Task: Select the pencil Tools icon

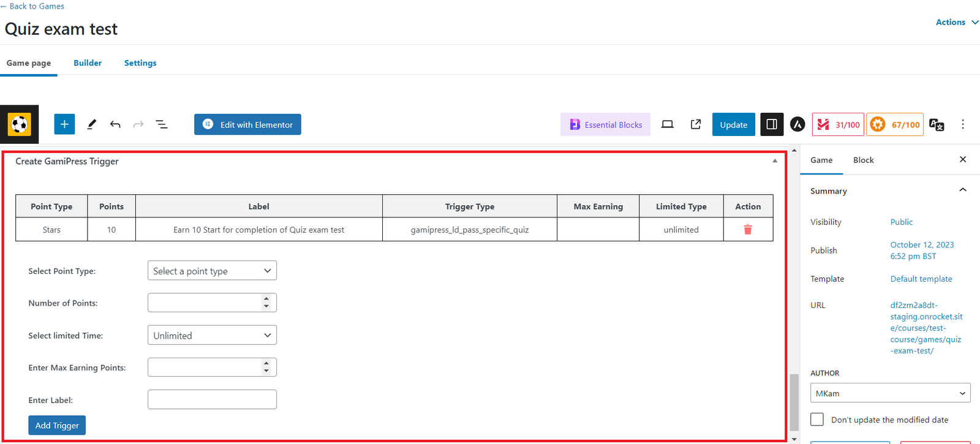Action: click(91, 124)
